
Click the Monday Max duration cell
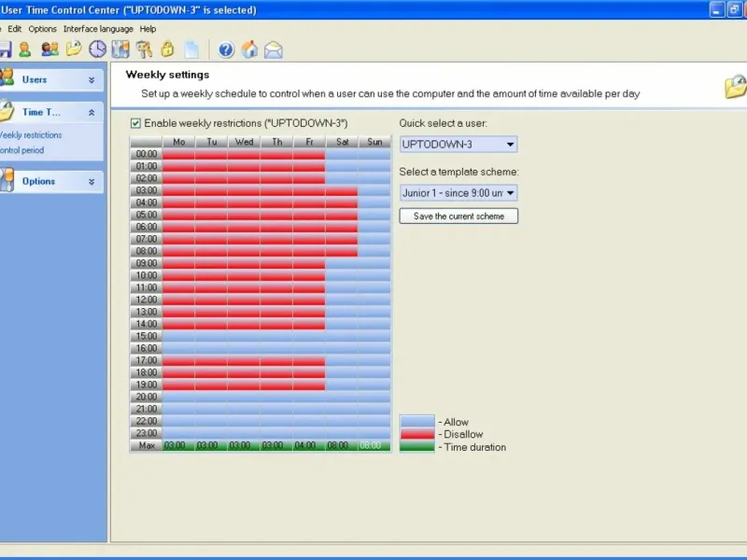pos(178,446)
